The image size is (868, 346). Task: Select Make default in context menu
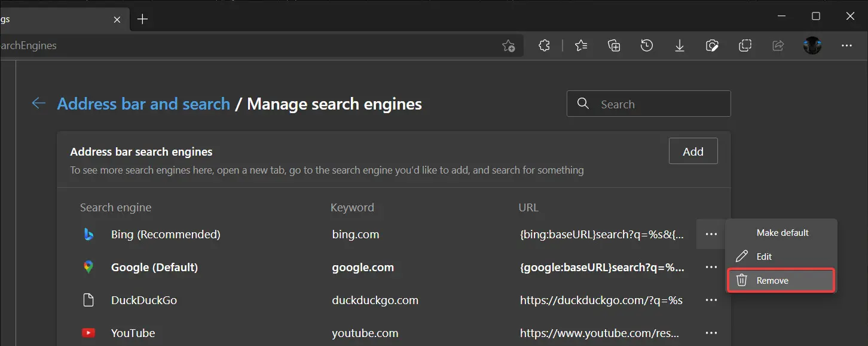tap(782, 233)
